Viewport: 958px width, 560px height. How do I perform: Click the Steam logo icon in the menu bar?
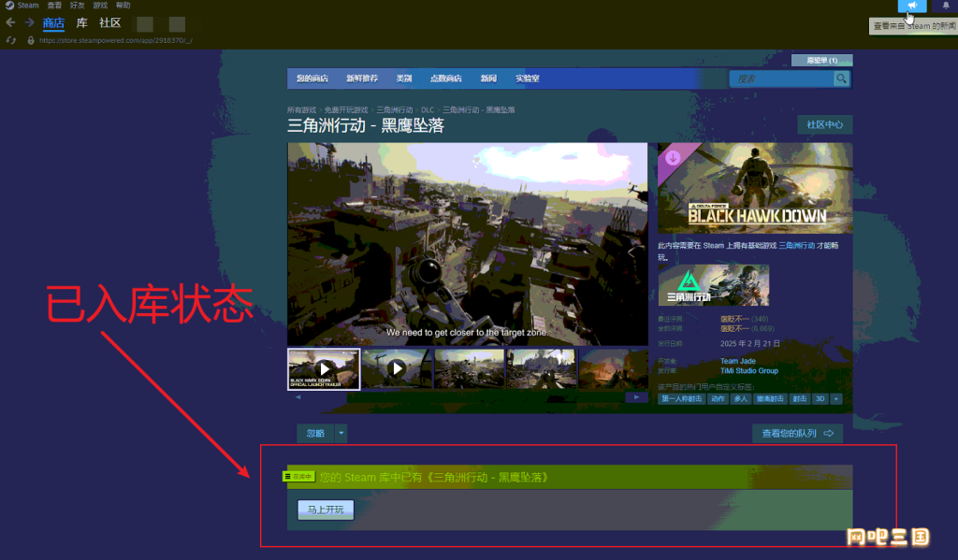coord(9,6)
